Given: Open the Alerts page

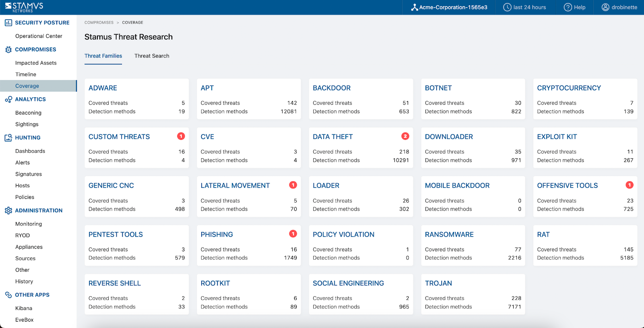Looking at the screenshot, I should 23,163.
